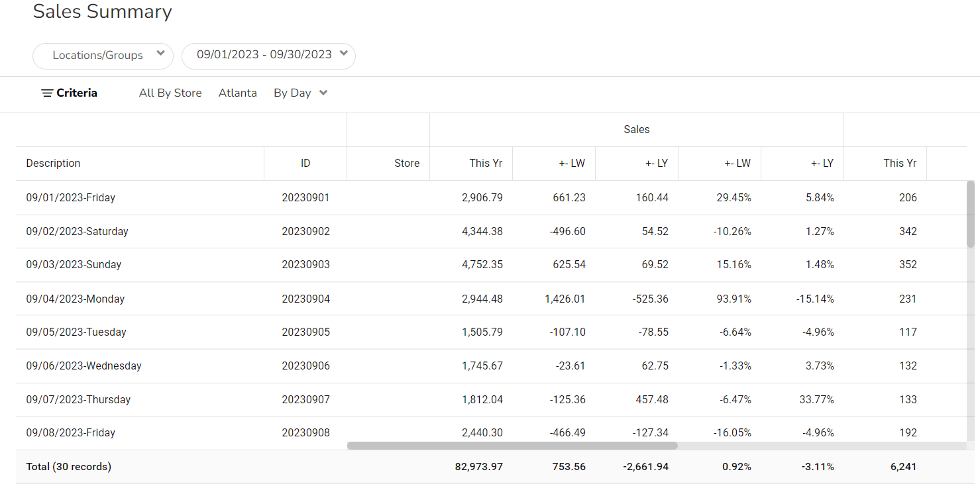The image size is (980, 492).
Task: Expand the Locations/Groups dropdown
Action: [x=103, y=56]
